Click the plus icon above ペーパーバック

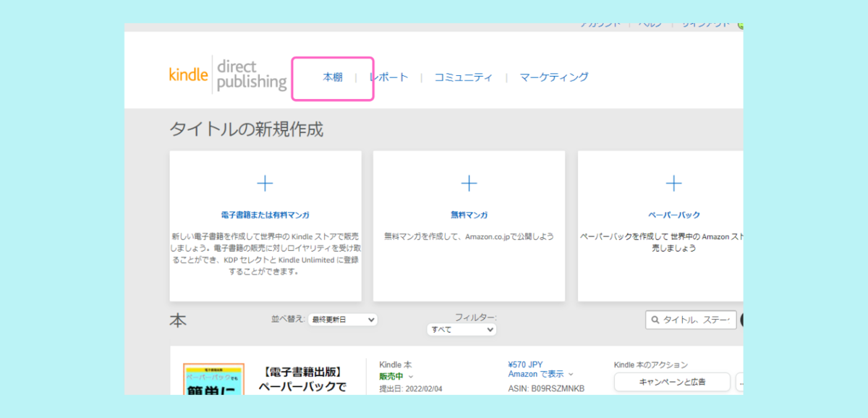point(673,184)
